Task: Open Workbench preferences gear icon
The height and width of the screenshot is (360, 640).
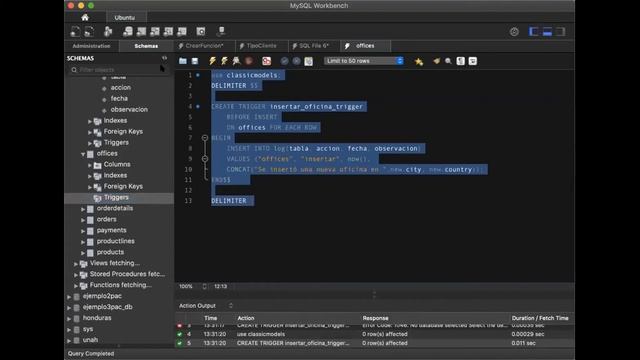Action: point(514,31)
